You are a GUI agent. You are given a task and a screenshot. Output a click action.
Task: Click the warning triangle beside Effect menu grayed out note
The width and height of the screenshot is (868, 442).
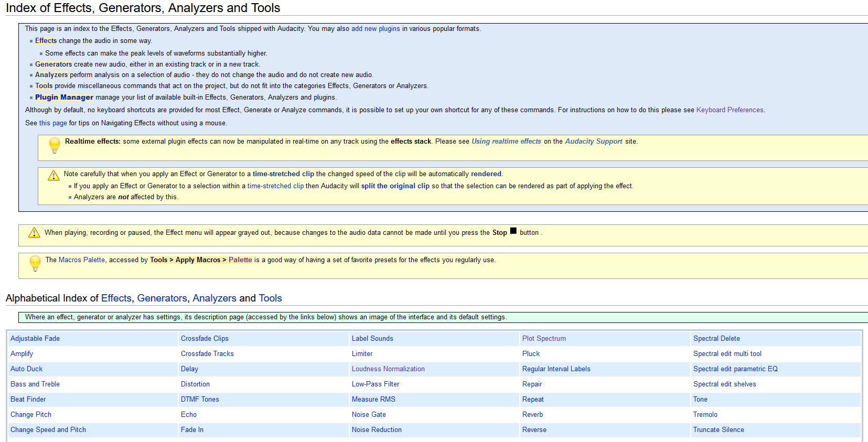34,232
